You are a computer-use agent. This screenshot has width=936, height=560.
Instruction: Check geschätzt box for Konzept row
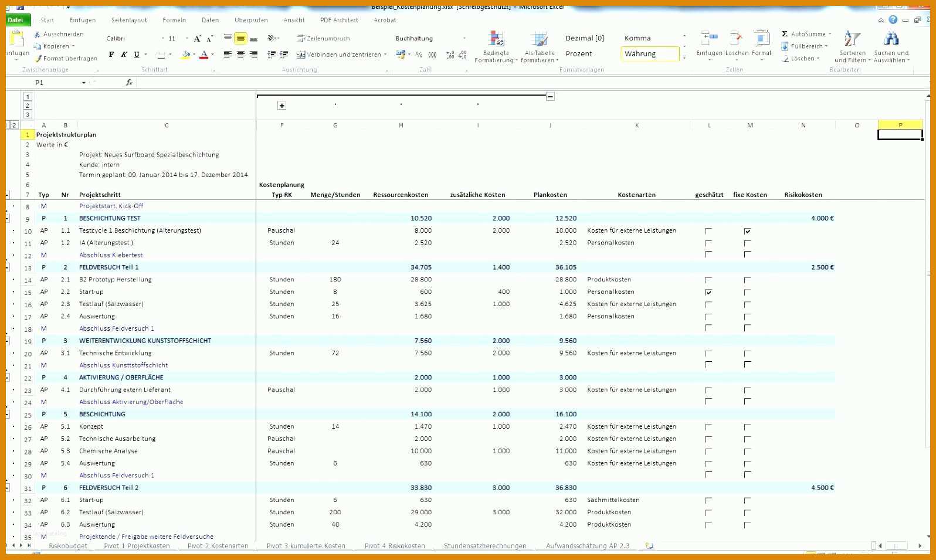[x=708, y=427]
